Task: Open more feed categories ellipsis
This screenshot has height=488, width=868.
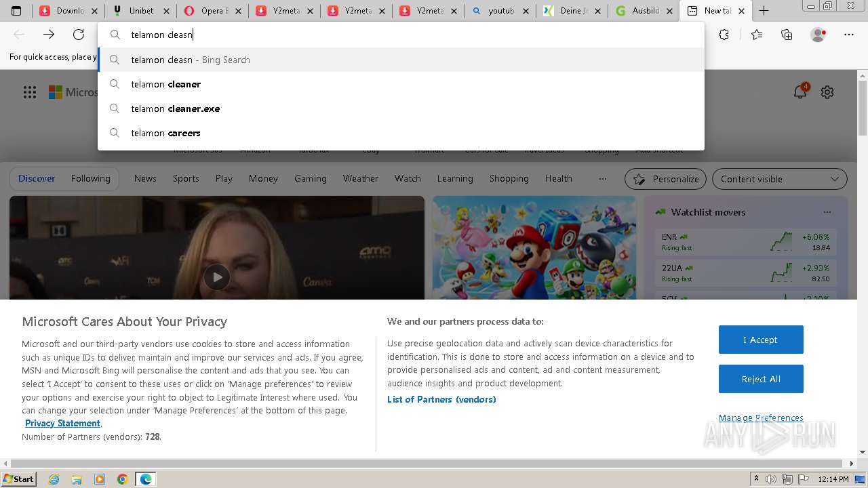Action: [602, 179]
